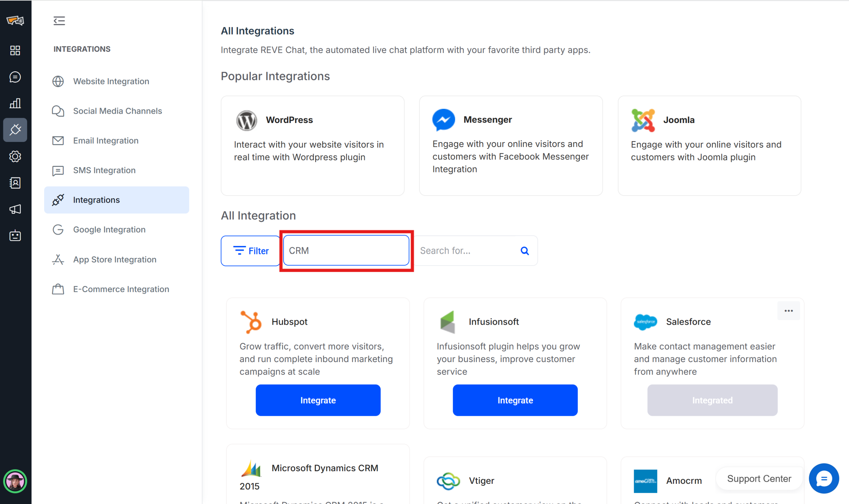This screenshot has width=849, height=504.
Task: Click the Microsoft Dynamics CRM logo
Action: [x=251, y=468]
